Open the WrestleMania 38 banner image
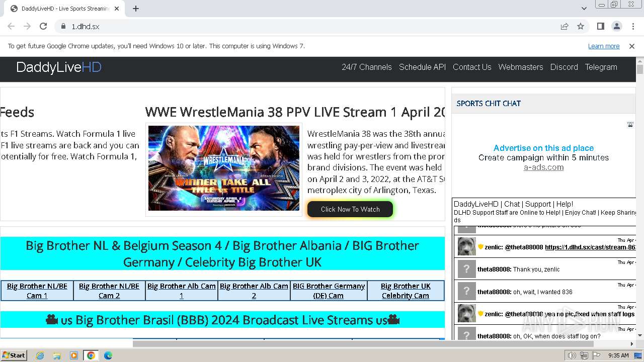Screen dimensions: 644x362 click(224, 168)
